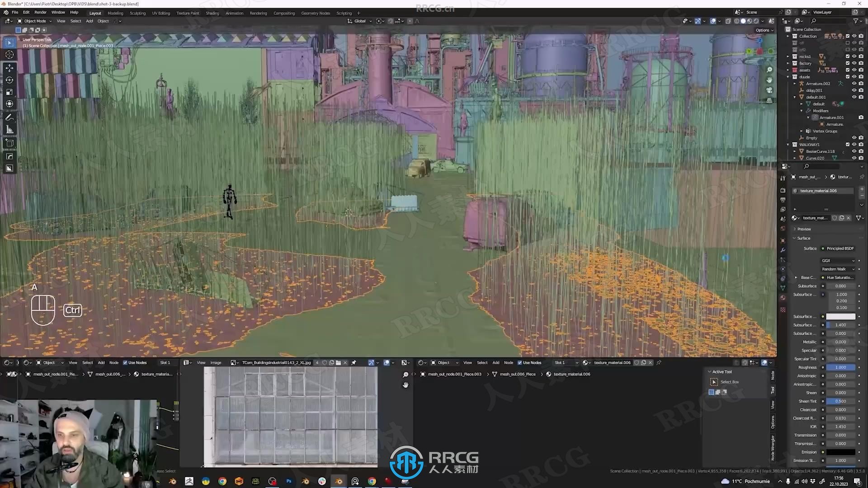Unlink texture_material.006 in right node editor header
Image resolution: width=868 pixels, height=488 pixels.
651,362
